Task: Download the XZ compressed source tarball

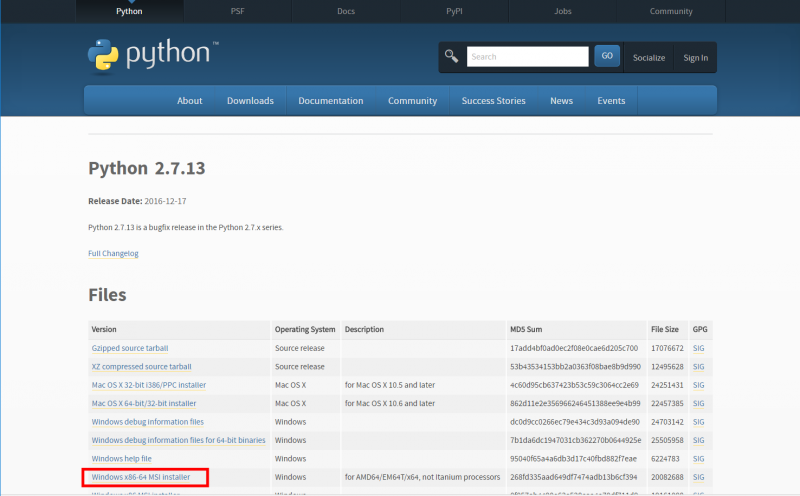Action: (x=141, y=367)
